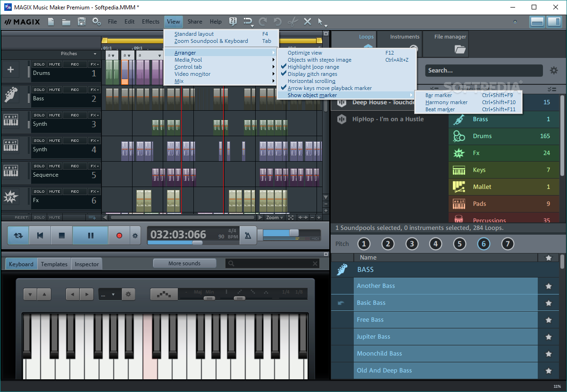Click the context help question mark icon

pyautogui.click(x=233, y=22)
